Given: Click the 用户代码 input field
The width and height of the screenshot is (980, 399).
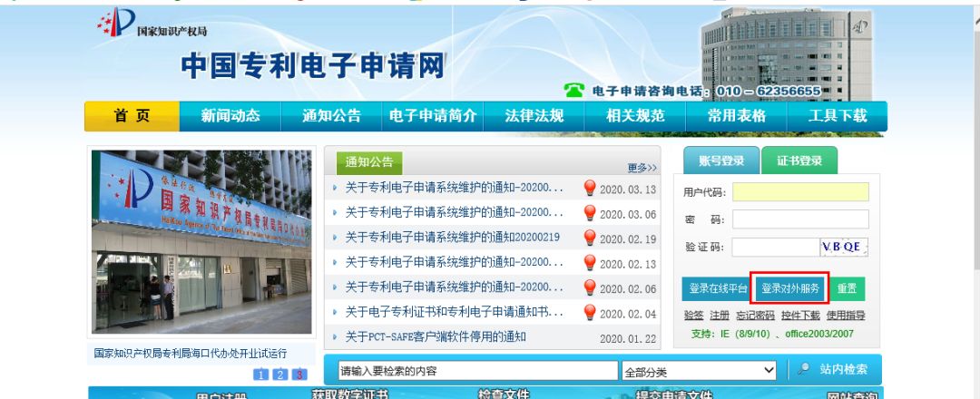Looking at the screenshot, I should [800, 191].
